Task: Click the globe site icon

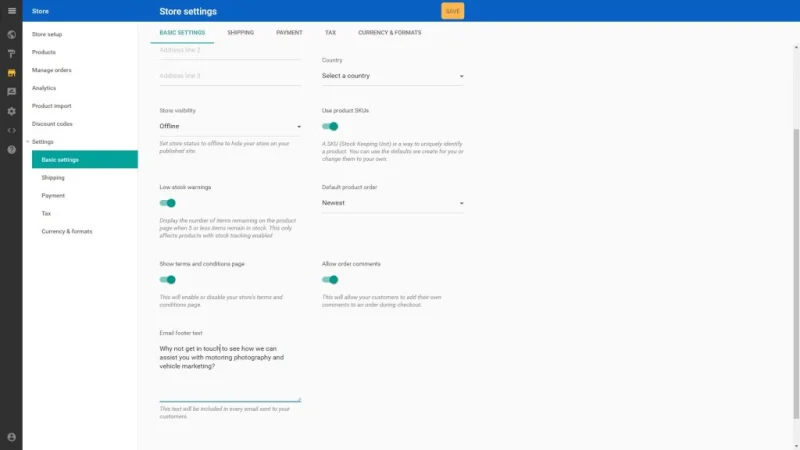Action: pyautogui.click(x=11, y=35)
